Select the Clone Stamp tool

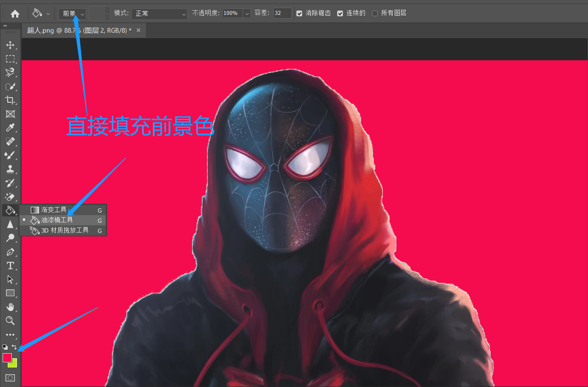pyautogui.click(x=10, y=169)
